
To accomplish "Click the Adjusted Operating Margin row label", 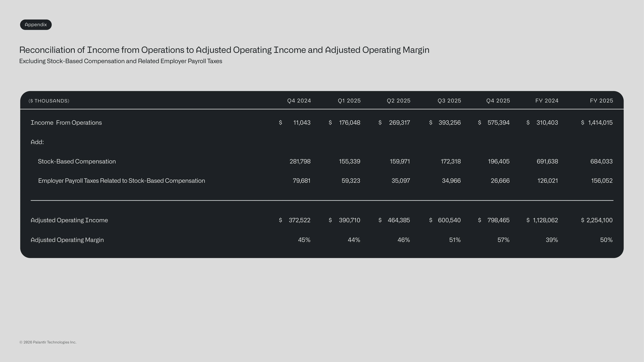I will (x=67, y=240).
